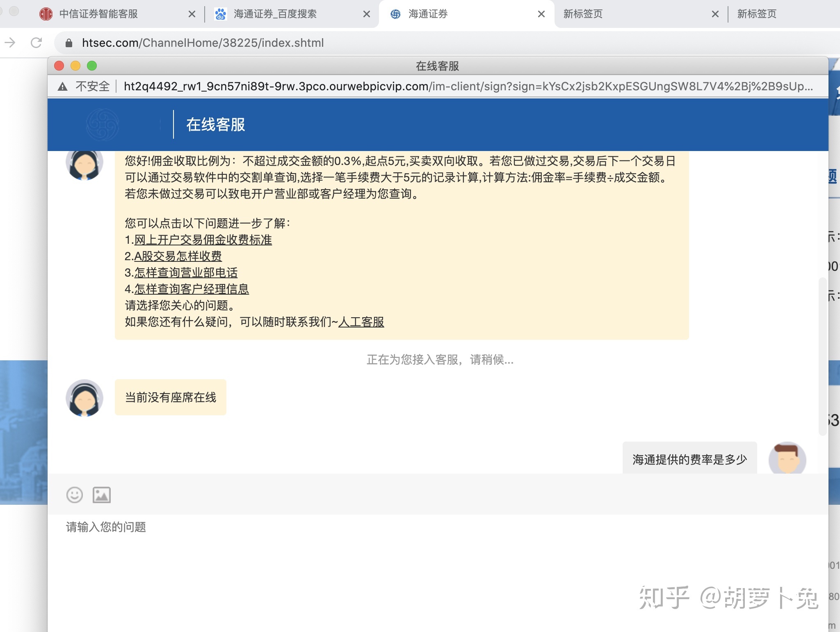Open the last 新标签页 tab
840x632 pixels.
pos(757,14)
